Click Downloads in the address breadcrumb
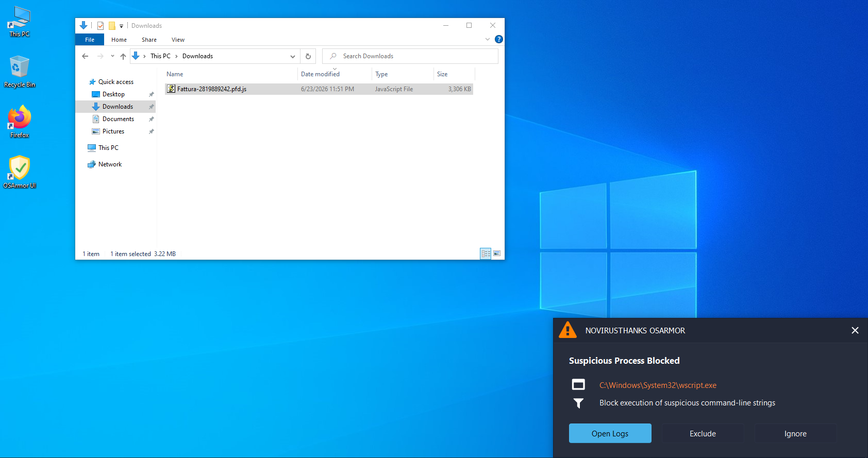This screenshot has width=868, height=458. pos(197,56)
